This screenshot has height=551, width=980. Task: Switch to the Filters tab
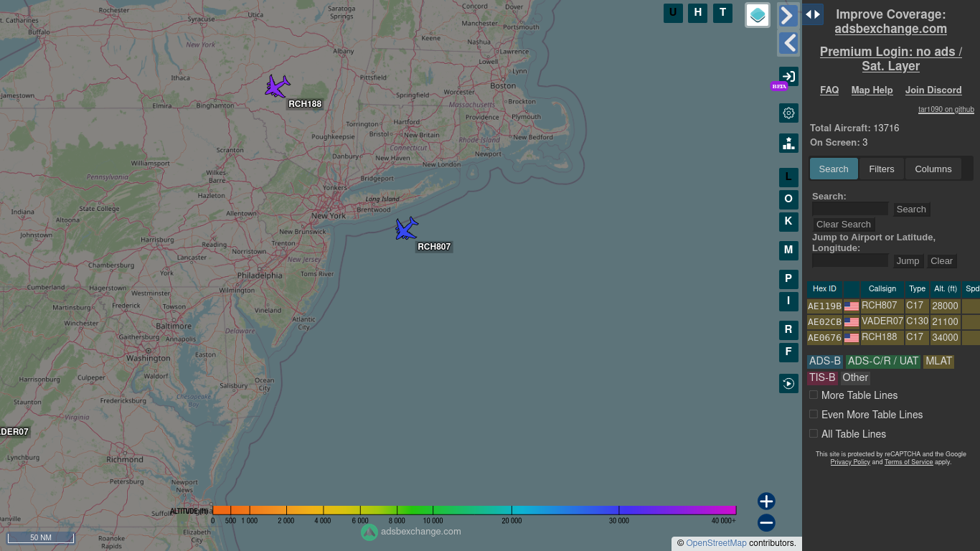pos(882,169)
